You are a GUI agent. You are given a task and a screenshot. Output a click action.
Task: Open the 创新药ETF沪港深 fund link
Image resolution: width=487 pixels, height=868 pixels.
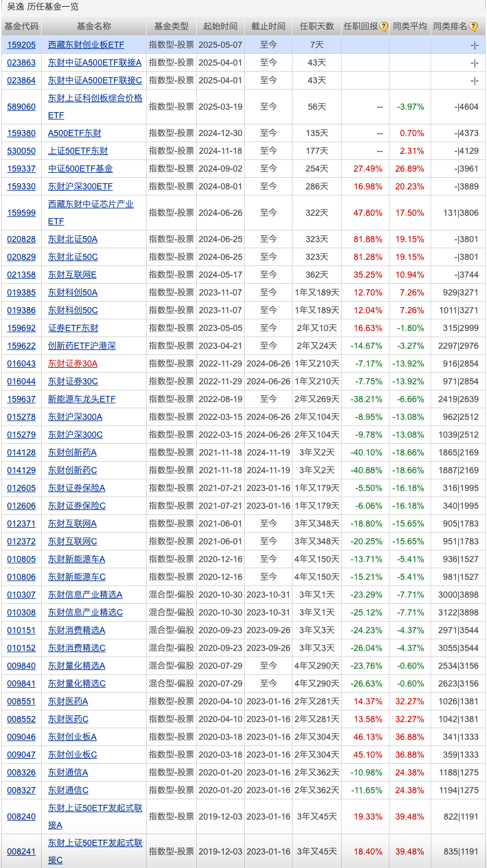(82, 346)
